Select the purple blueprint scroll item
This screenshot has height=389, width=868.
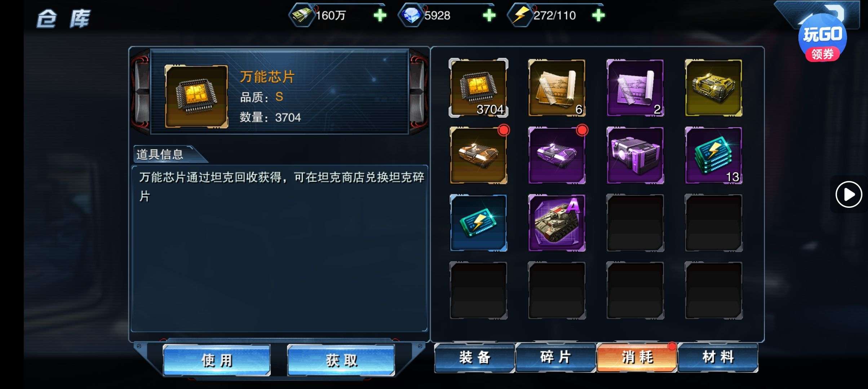click(635, 88)
